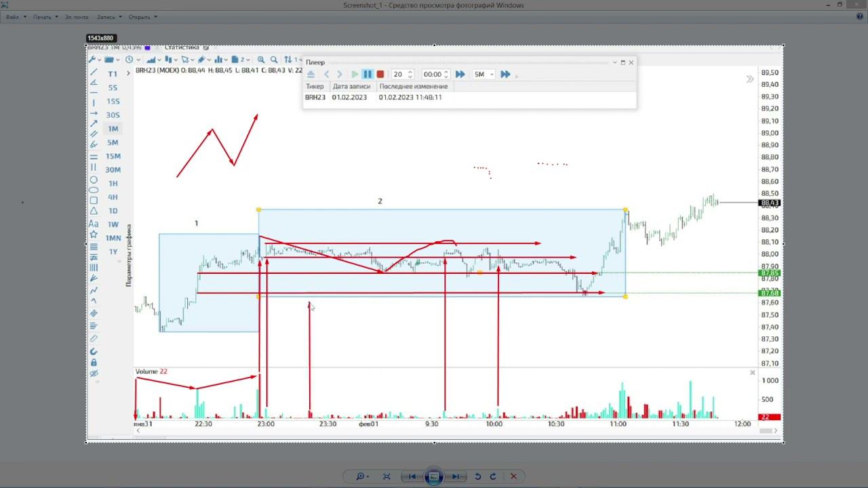
Task: Toggle hide drawings crossed-eye icon
Action: [x=94, y=373]
